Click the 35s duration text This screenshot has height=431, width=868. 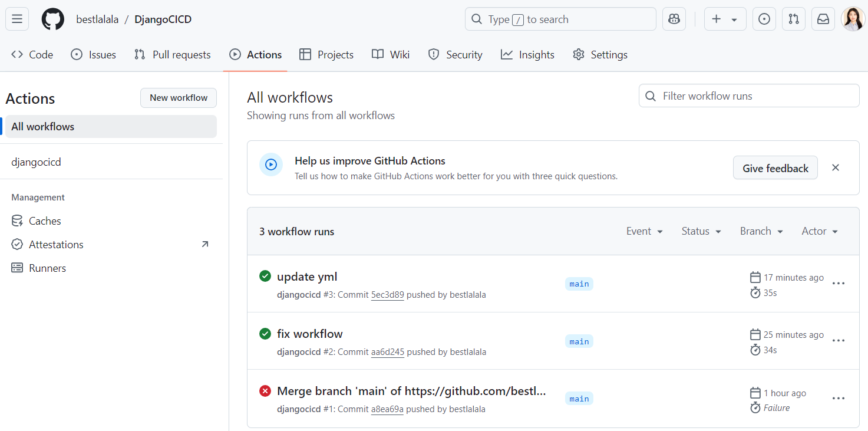click(770, 292)
